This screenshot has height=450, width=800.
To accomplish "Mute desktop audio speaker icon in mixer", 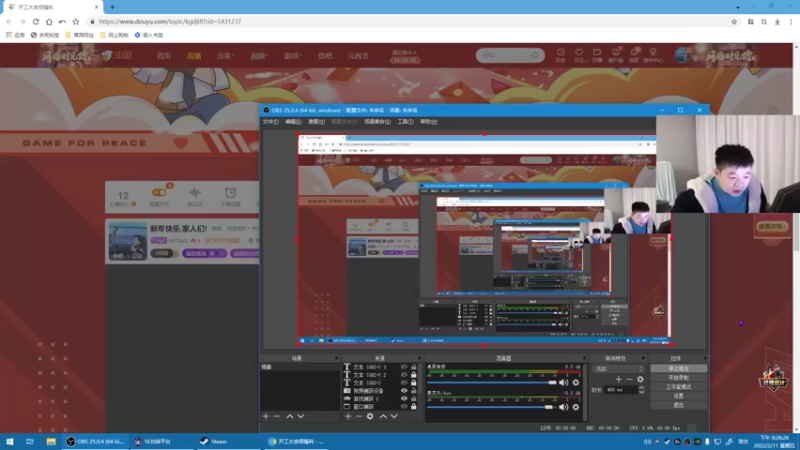I will [563, 382].
